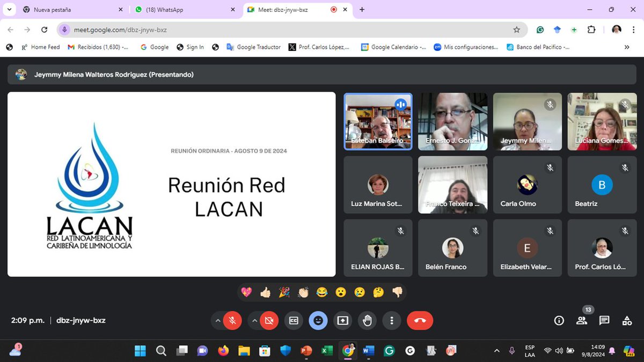Turn on the camera in Meet

[269, 321]
